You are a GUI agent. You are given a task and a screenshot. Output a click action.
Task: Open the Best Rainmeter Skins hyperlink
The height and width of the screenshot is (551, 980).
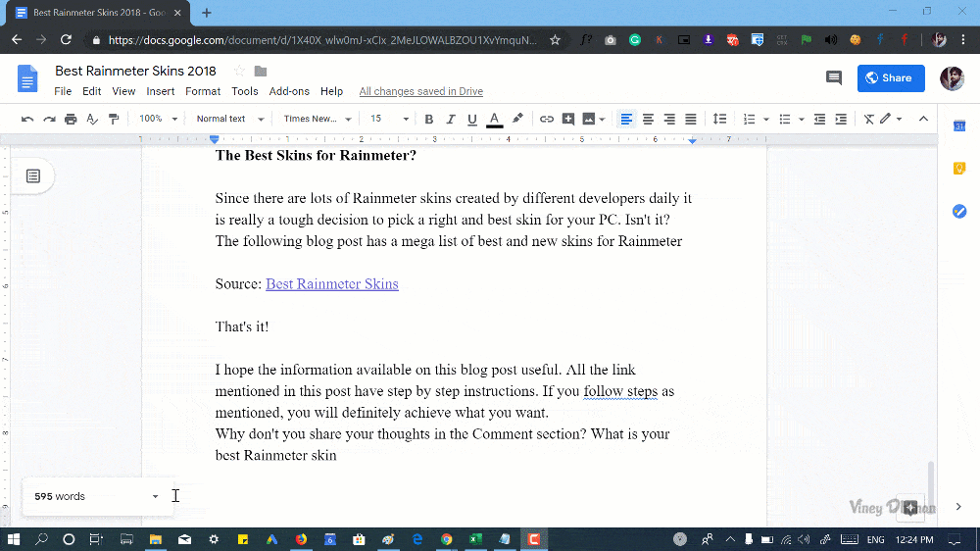[x=332, y=284]
